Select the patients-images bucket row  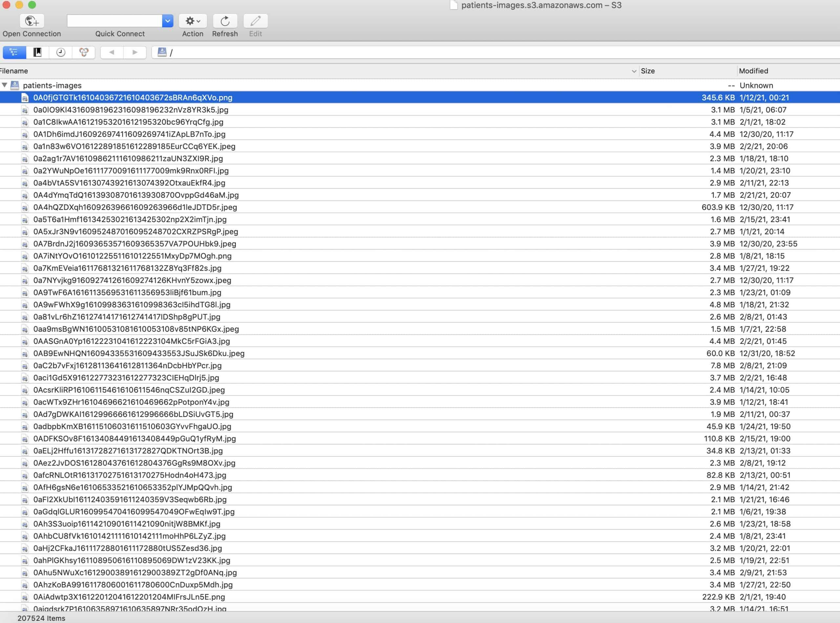[420, 85]
